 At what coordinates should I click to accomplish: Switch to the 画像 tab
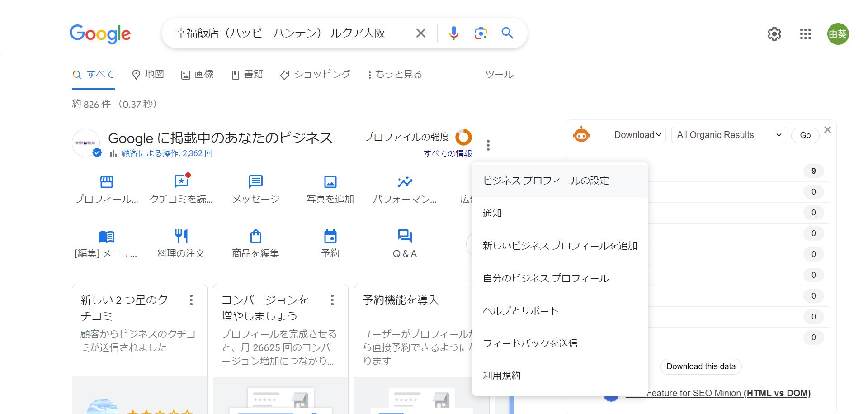[x=198, y=75]
